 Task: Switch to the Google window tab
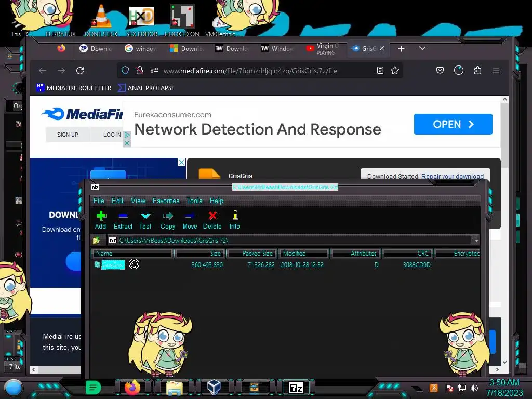[141, 49]
